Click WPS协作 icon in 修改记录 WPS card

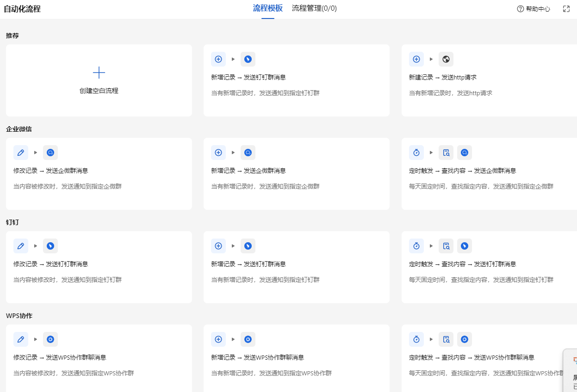tap(50, 339)
